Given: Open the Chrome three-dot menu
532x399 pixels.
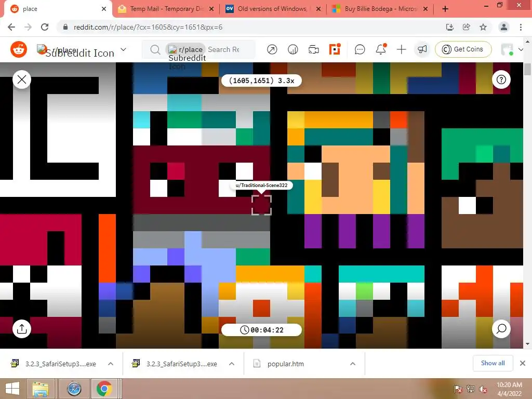Looking at the screenshot, I should pos(521,27).
